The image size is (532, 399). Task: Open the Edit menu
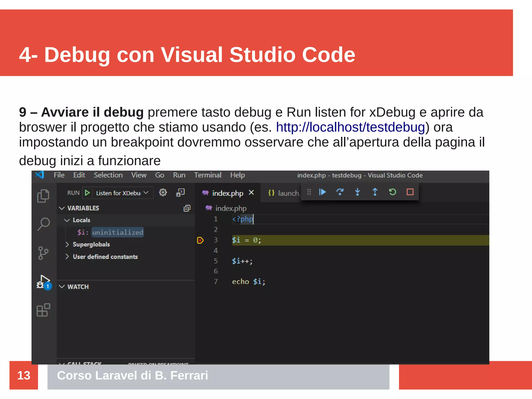click(79, 175)
